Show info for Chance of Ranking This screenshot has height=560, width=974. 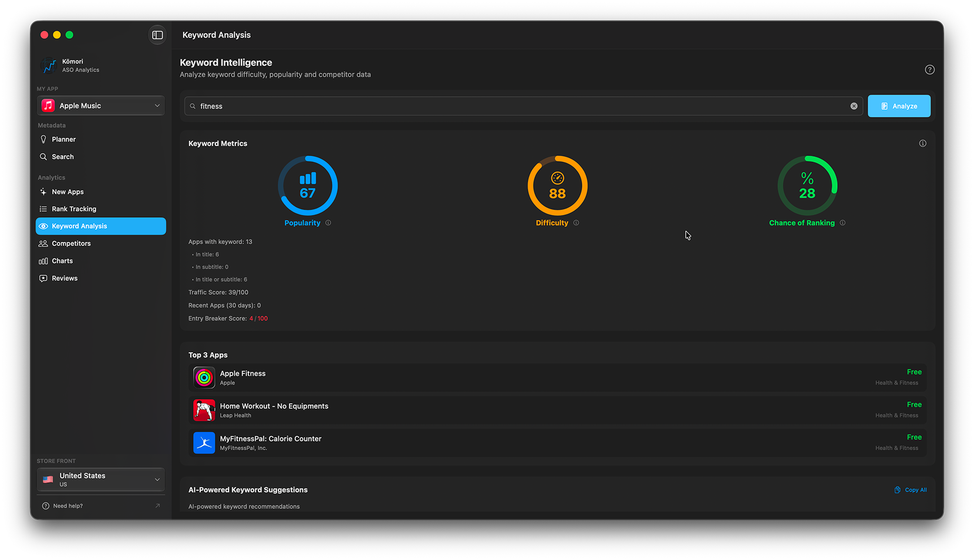(x=842, y=223)
